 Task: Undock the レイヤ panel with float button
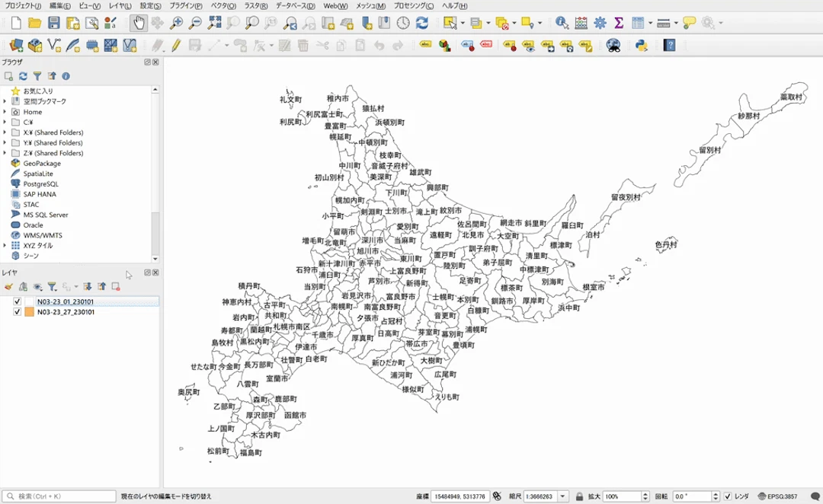click(x=148, y=273)
